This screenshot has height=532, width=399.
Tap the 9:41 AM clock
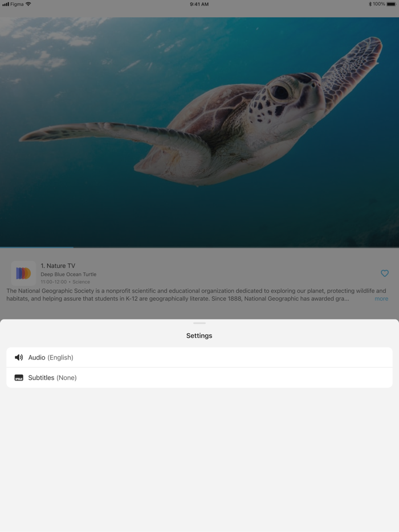point(199,4)
